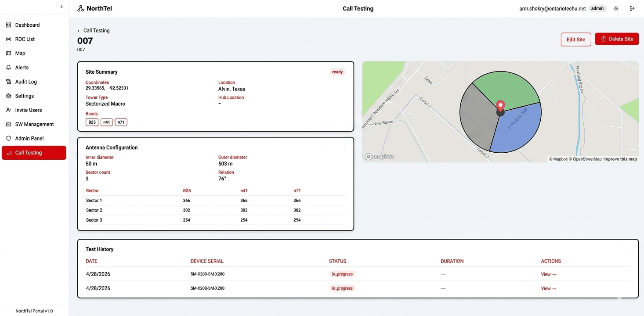Click the STATUS column header
The width and height of the screenshot is (644, 316).
click(x=338, y=261)
